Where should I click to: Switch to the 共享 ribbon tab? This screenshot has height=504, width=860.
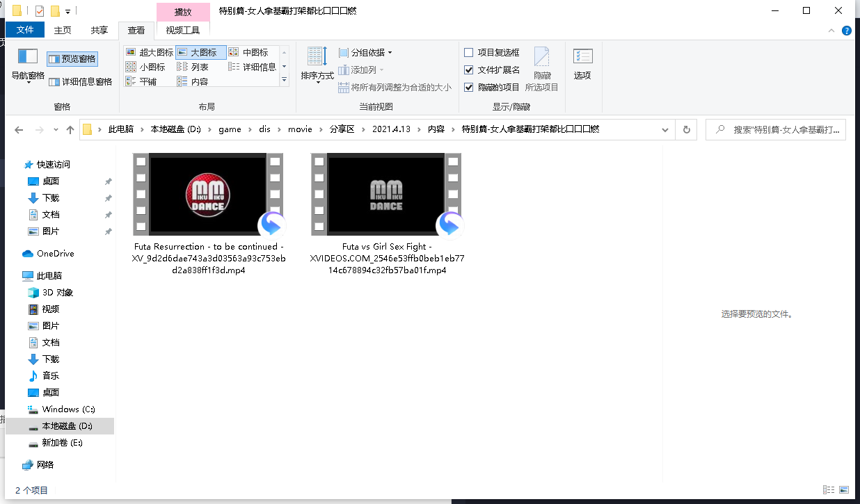pos(99,30)
